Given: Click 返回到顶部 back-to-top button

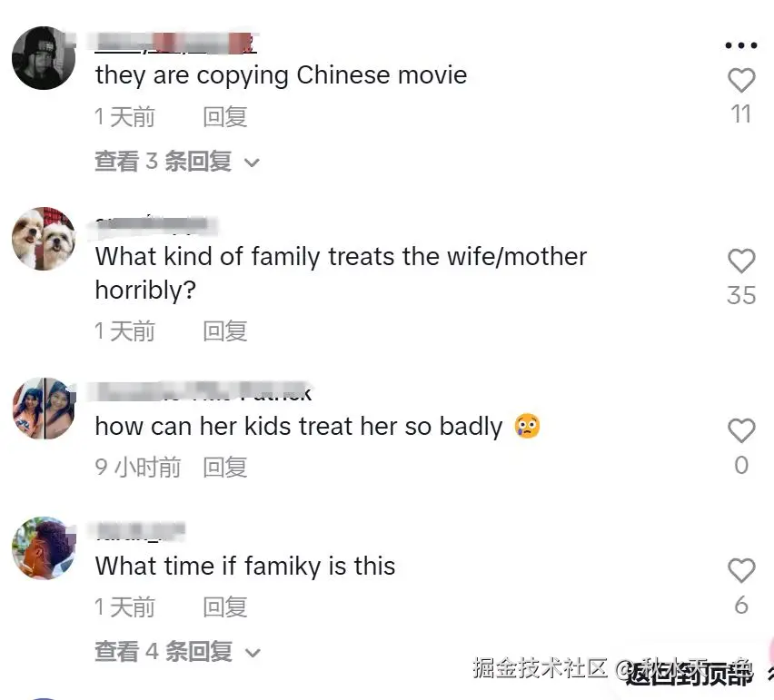Looking at the screenshot, I should [x=690, y=673].
